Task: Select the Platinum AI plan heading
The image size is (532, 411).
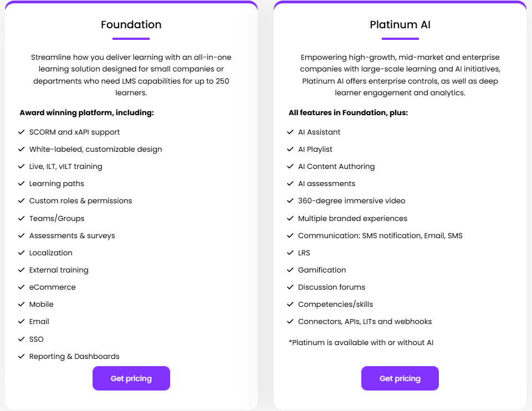Action: click(400, 25)
